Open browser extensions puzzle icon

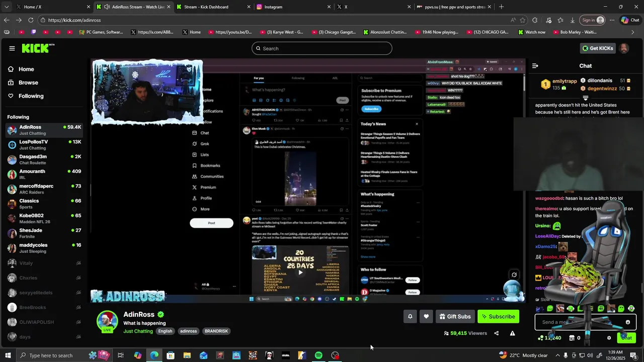click(535, 20)
